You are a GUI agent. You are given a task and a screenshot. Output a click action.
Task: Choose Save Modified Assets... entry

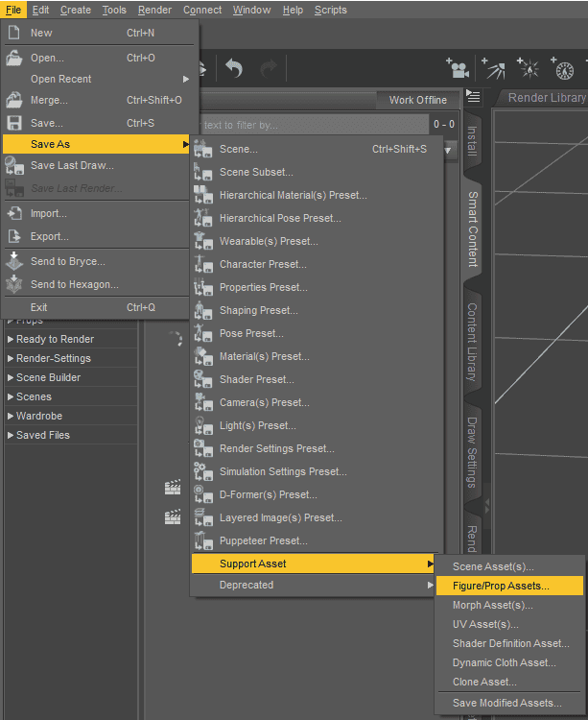click(509, 703)
